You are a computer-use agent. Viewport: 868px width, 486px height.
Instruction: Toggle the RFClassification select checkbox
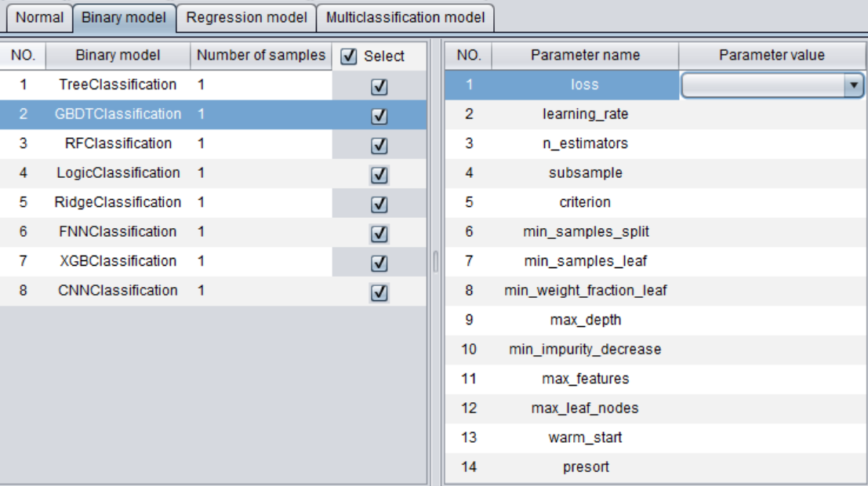coord(379,146)
